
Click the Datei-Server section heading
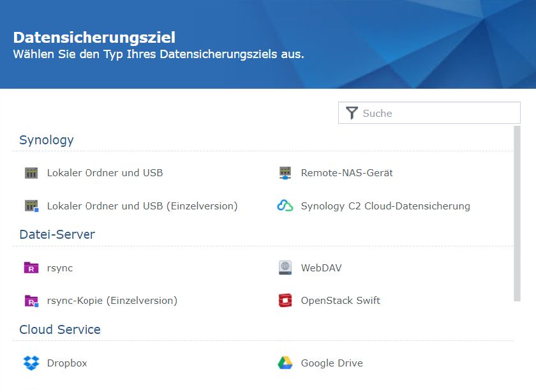point(56,234)
